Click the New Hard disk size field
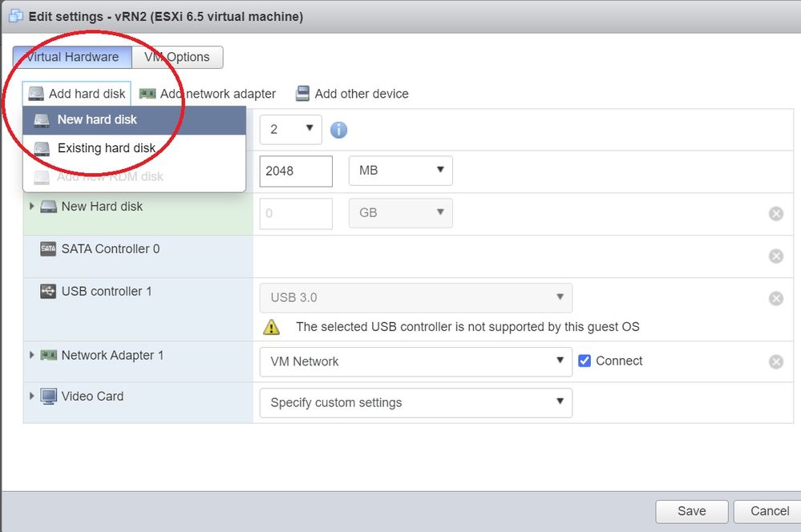Screen dimensions: 801x532 pos(296,213)
